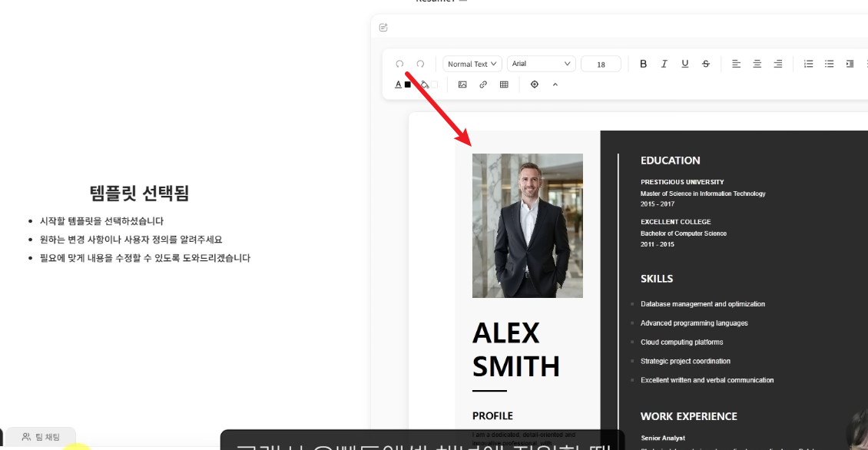Click the SKILLS section heading

(657, 279)
